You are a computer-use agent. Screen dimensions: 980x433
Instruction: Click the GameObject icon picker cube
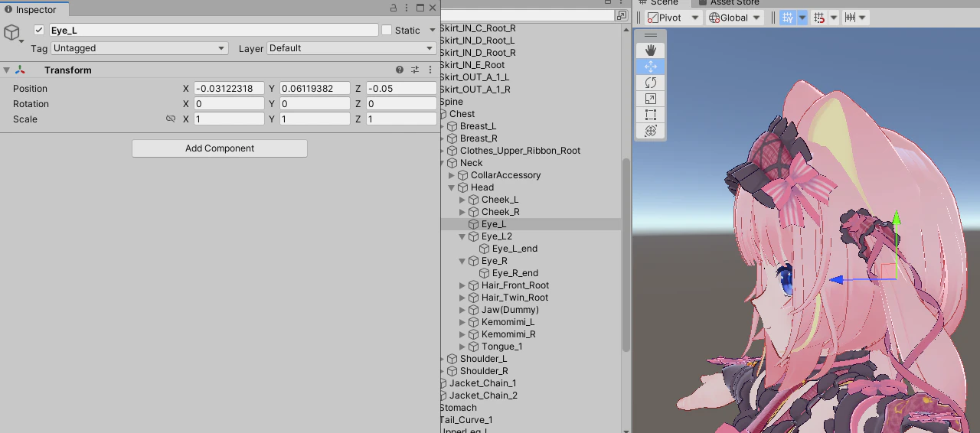pyautogui.click(x=11, y=32)
